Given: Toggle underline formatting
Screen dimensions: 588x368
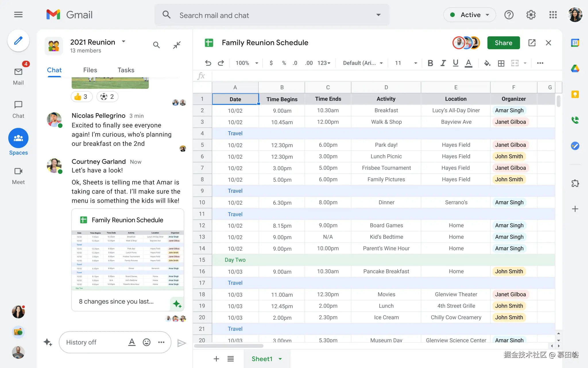Looking at the screenshot, I should tap(455, 63).
